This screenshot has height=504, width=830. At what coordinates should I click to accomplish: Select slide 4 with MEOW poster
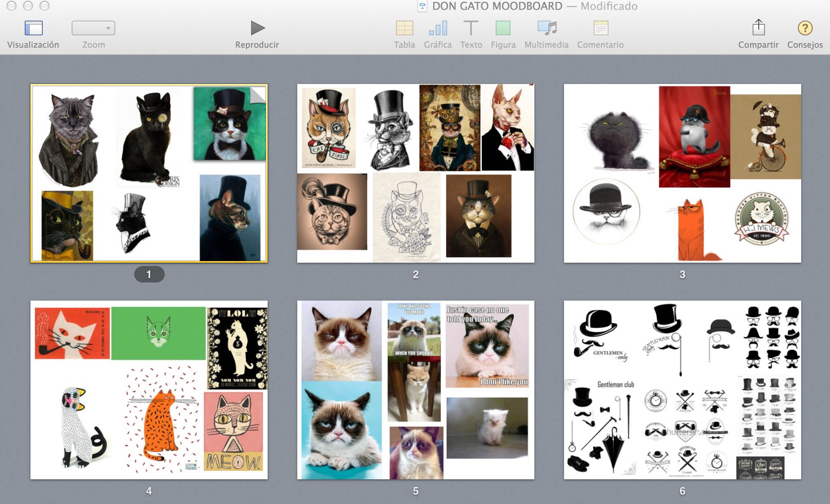[x=149, y=390]
